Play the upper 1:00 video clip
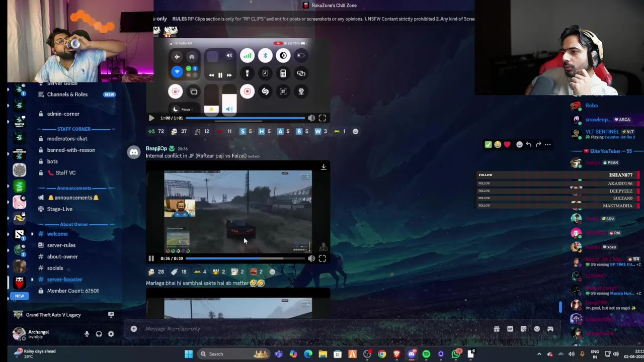644x362 pixels. pyautogui.click(x=151, y=118)
